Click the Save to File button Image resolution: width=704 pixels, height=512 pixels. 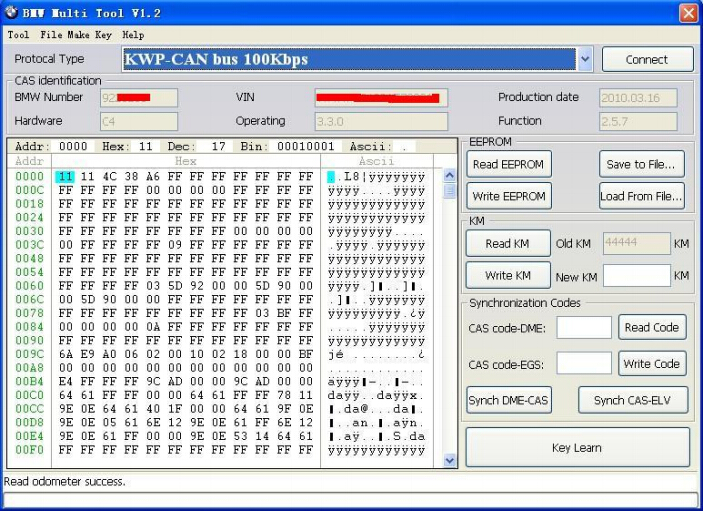tap(641, 164)
